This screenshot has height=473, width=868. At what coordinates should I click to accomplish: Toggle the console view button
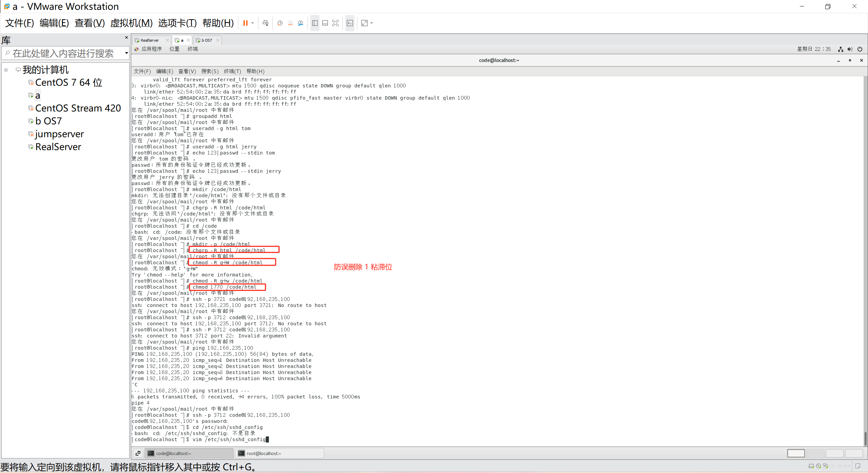tap(350, 23)
